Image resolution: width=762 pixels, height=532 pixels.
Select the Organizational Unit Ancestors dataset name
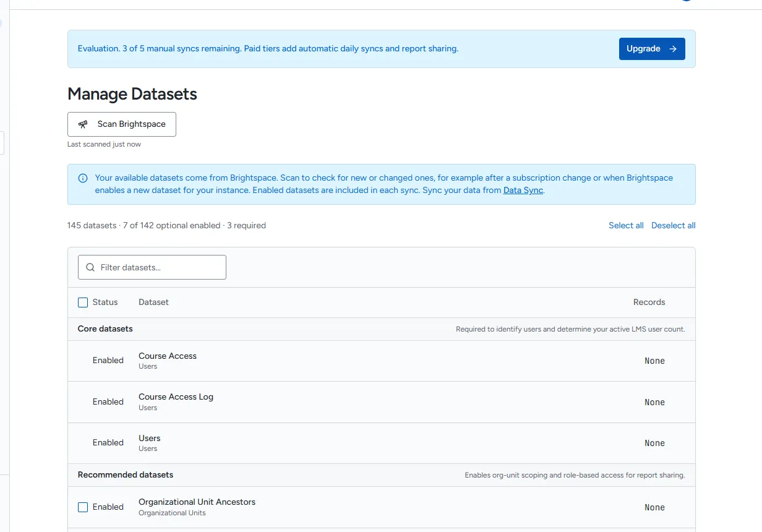(197, 502)
